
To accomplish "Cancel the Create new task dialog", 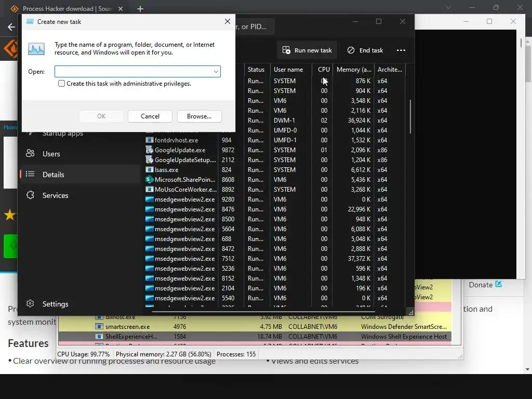I will coord(150,116).
